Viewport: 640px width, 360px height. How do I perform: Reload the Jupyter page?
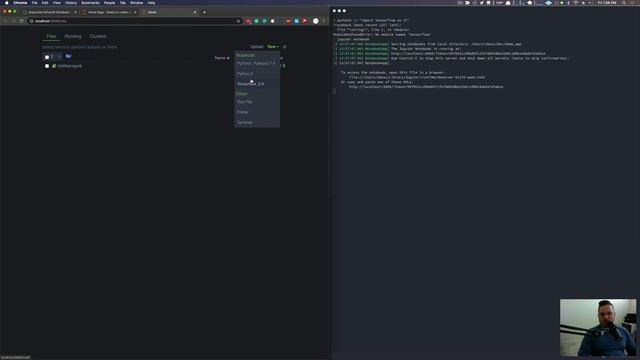click(22, 21)
